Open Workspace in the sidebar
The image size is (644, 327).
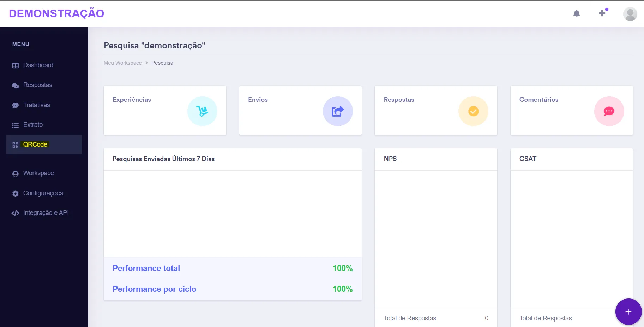tap(38, 173)
